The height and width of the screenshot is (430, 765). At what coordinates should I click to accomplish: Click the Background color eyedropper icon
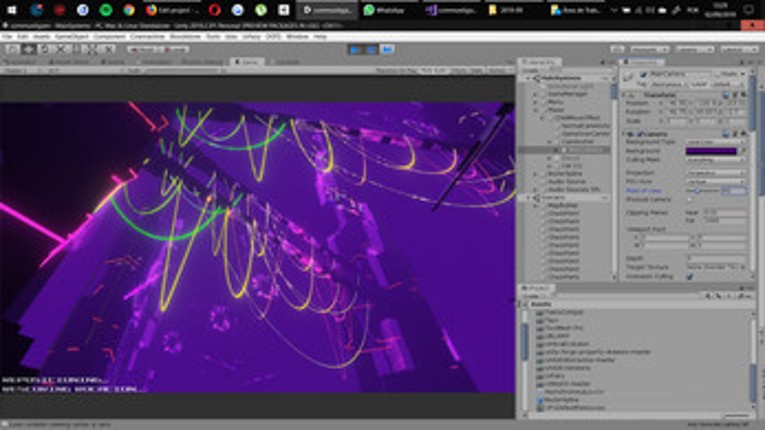(742, 151)
